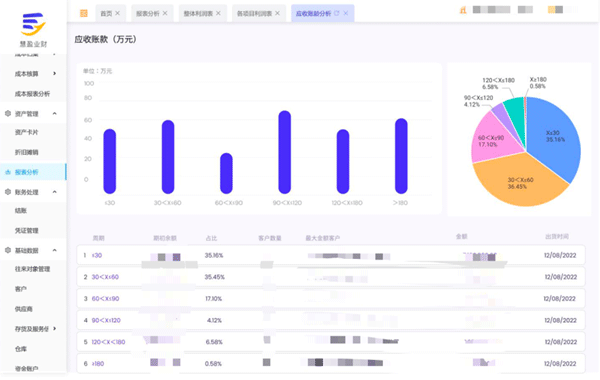The width and height of the screenshot is (600, 380).
Task: Expand the 存货及服务 submenu arrow
Action: pyautogui.click(x=54, y=329)
